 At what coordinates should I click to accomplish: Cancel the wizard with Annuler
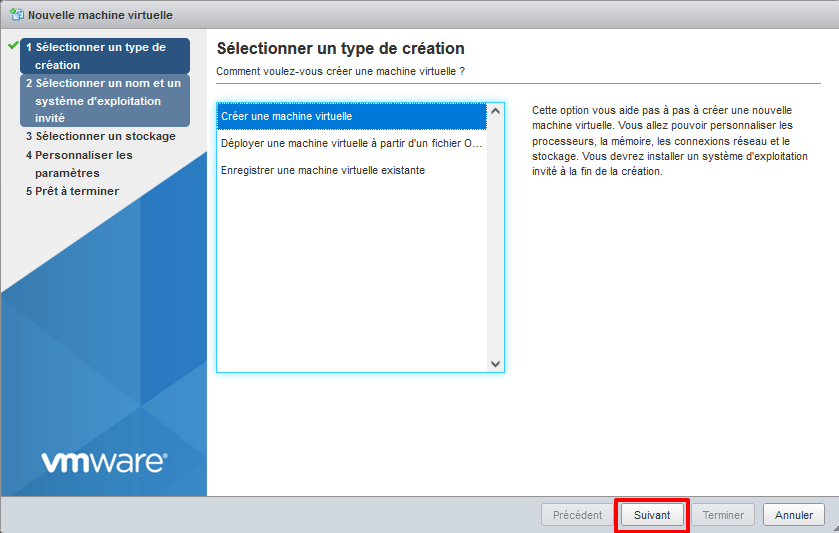(x=794, y=515)
